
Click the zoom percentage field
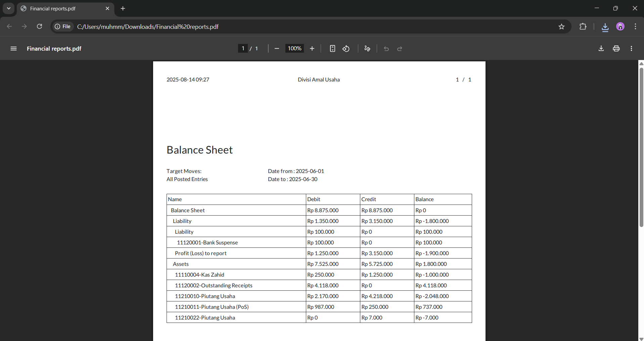pos(294,49)
